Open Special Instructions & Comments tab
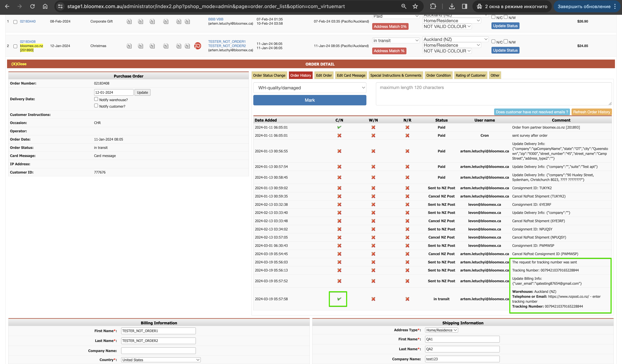 396,75
